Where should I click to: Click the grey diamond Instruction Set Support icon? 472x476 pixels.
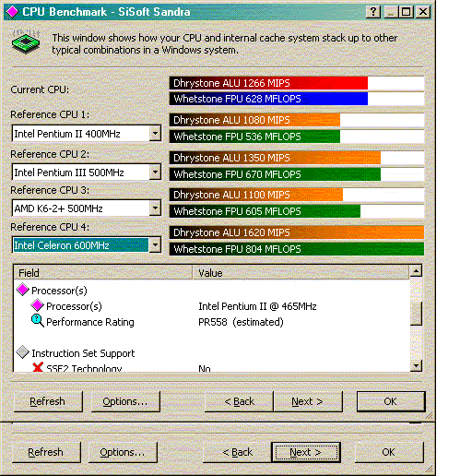tap(22, 352)
